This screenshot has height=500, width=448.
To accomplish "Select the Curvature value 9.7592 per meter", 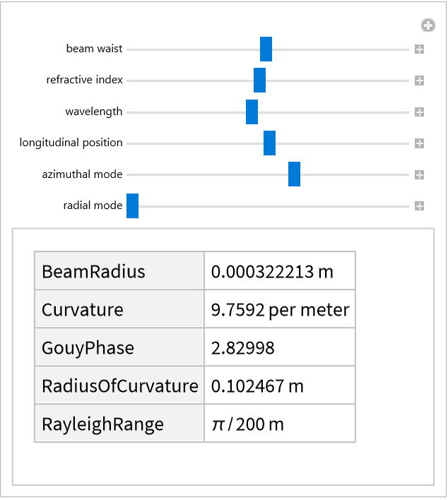I will click(280, 309).
